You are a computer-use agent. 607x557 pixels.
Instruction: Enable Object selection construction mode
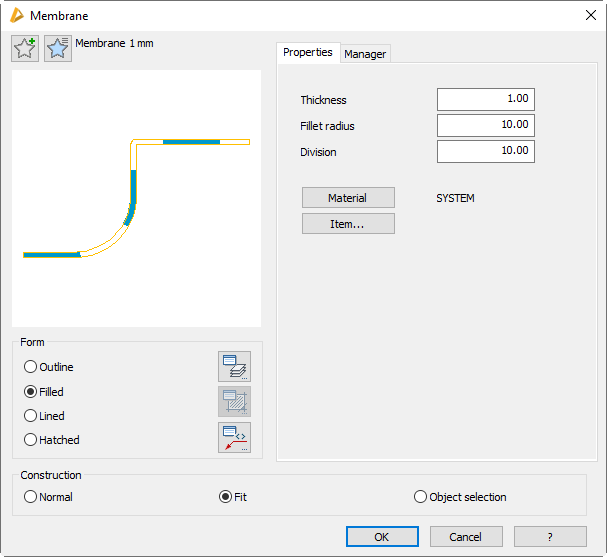pyautogui.click(x=420, y=497)
